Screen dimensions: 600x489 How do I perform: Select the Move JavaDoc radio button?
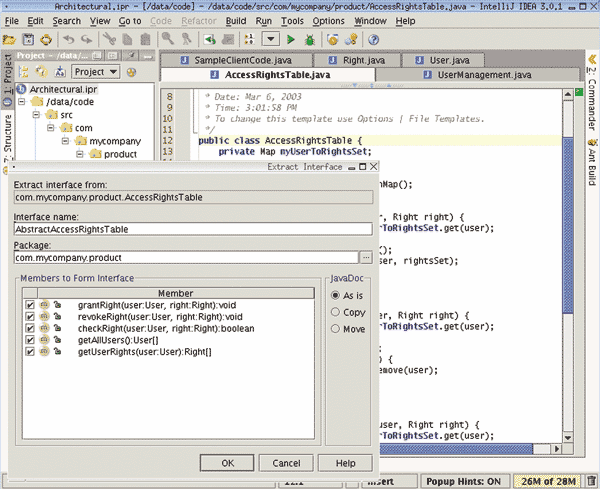pyautogui.click(x=335, y=329)
